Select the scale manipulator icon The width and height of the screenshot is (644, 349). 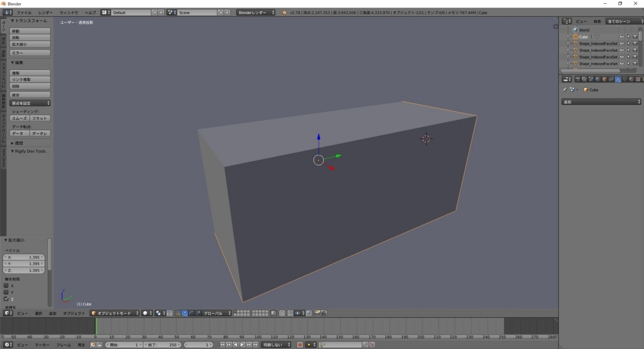click(198, 313)
